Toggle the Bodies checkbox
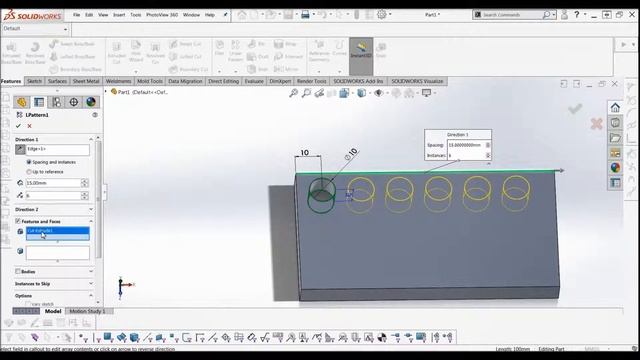The image size is (640, 360). pos(18,271)
